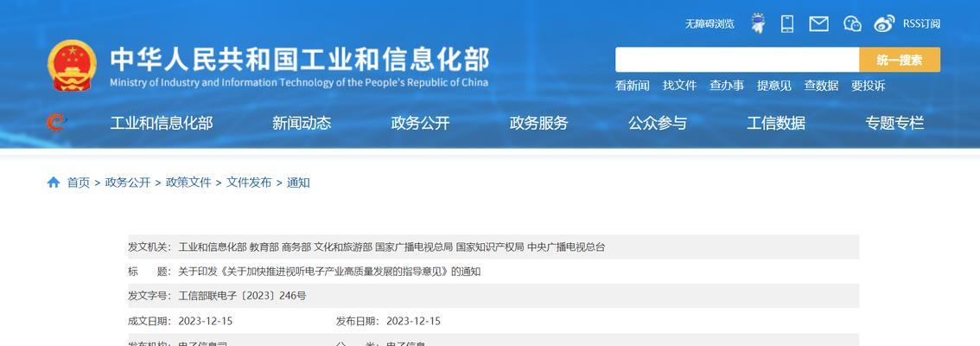
Task: Open the 政务公开 nav menu
Action: coord(420,123)
